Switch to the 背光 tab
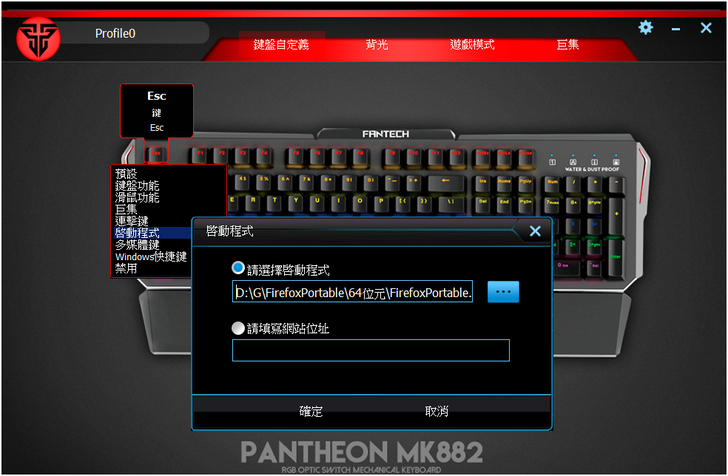The image size is (728, 476). (x=377, y=45)
